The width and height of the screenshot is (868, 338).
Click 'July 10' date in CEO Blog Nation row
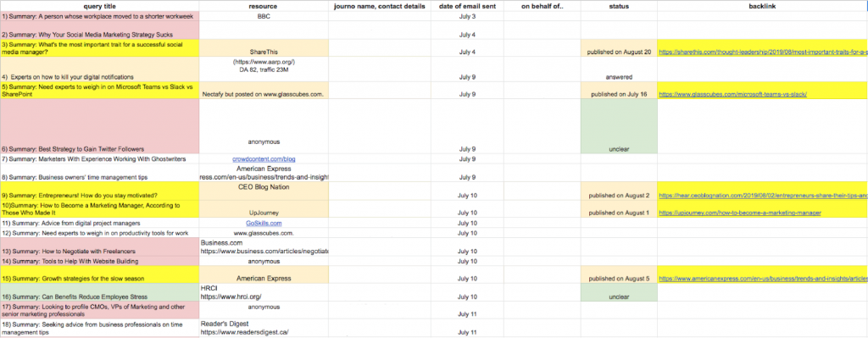click(467, 191)
